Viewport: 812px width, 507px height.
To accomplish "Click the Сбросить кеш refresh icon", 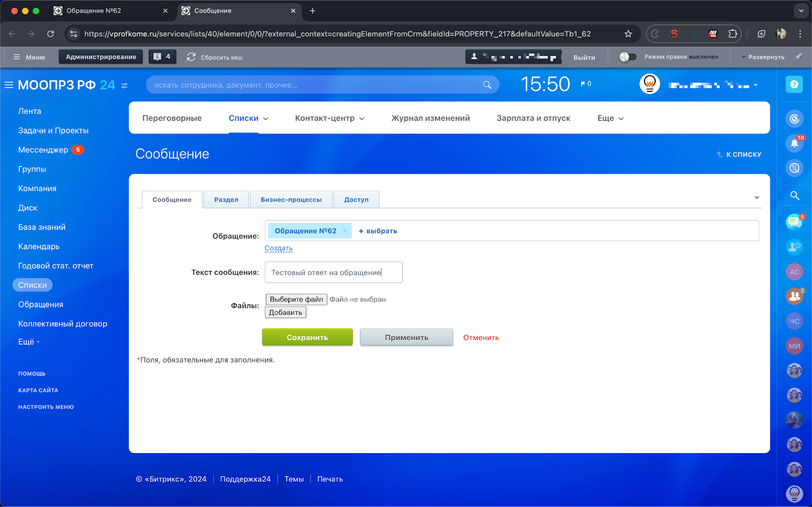I will pyautogui.click(x=191, y=57).
